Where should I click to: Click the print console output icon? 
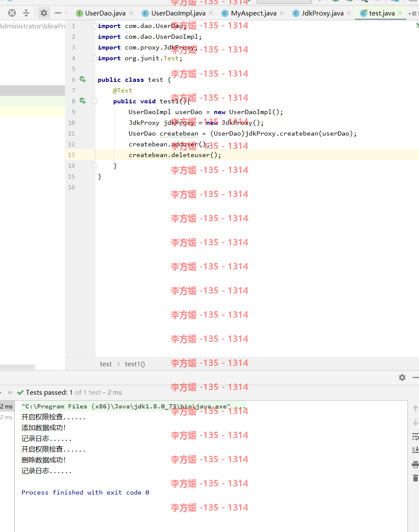415,464
